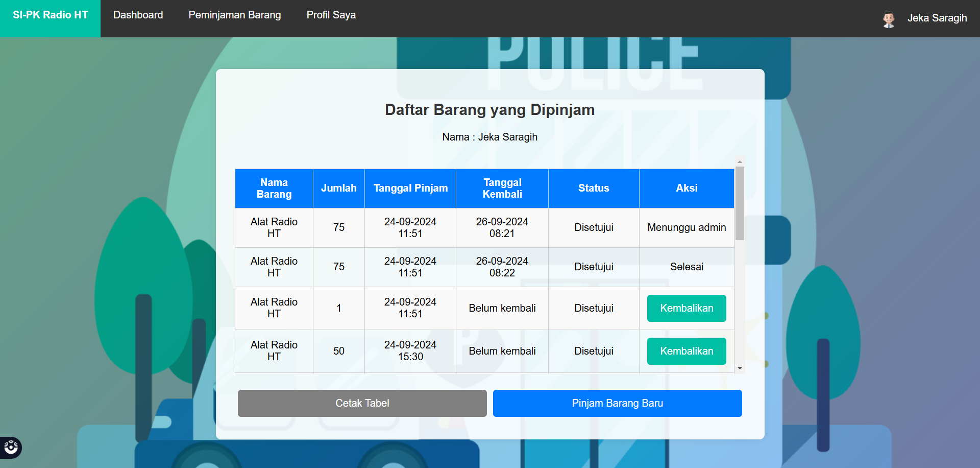Click the Status column header
980x468 pixels.
pos(594,189)
